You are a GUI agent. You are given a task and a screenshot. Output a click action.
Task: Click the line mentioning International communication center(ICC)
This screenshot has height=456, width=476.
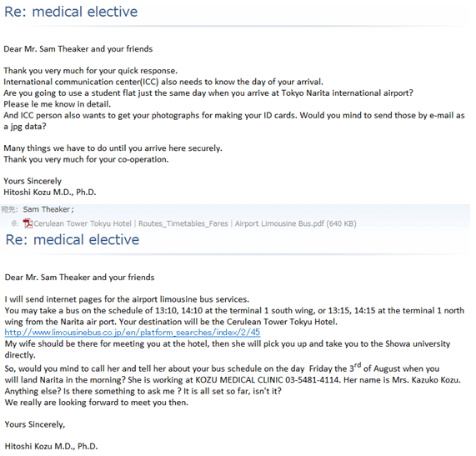coord(163,82)
